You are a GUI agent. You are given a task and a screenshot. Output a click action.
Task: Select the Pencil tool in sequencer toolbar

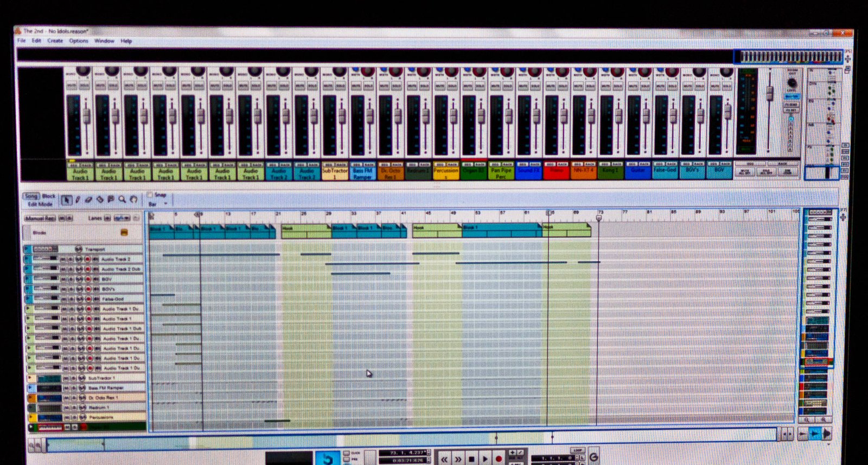point(78,200)
